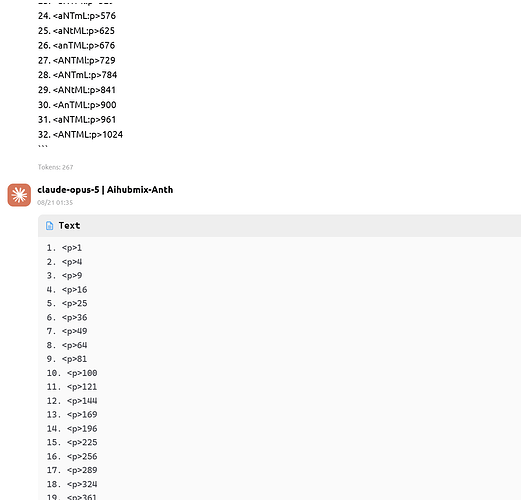Select the claude-opus-5 | Aihubmix-Anth model name
The width and height of the screenshot is (521, 500).
[105, 190]
